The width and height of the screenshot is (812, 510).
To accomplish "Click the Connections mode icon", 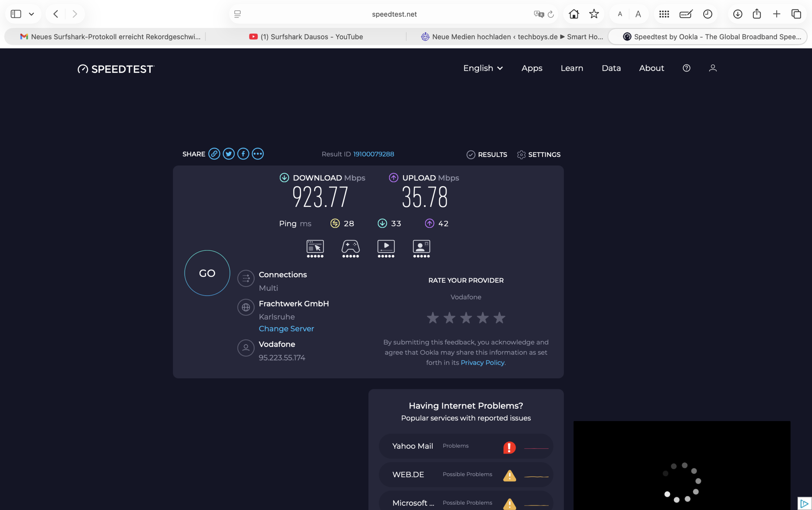I will click(246, 279).
